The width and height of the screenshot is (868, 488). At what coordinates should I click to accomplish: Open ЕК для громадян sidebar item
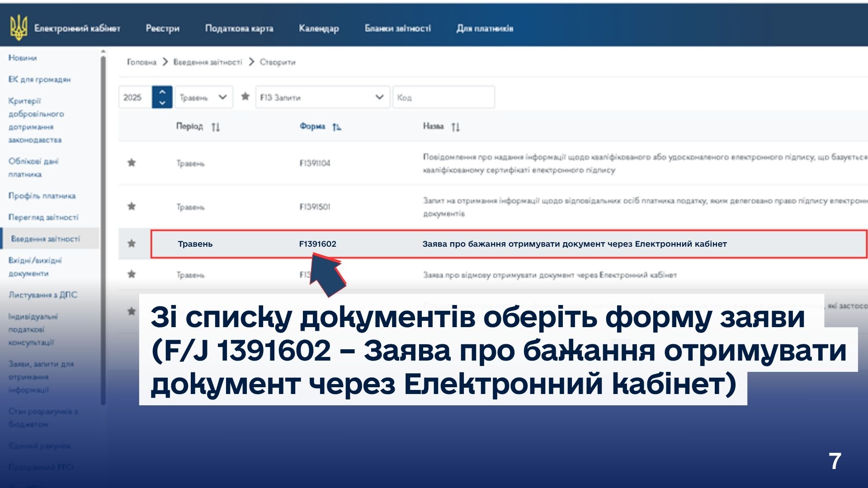pyautogui.click(x=39, y=80)
